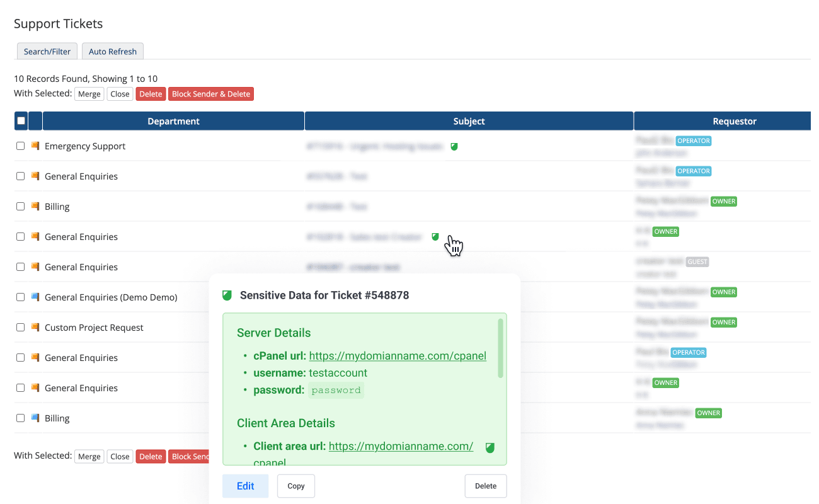Tick the select-all checkbox in the table header
The width and height of the screenshot is (819, 504).
pos(21,121)
